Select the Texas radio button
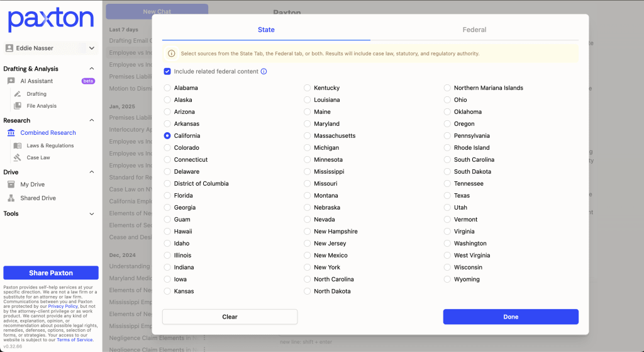Image resolution: width=644 pixels, height=352 pixels. [x=447, y=196]
